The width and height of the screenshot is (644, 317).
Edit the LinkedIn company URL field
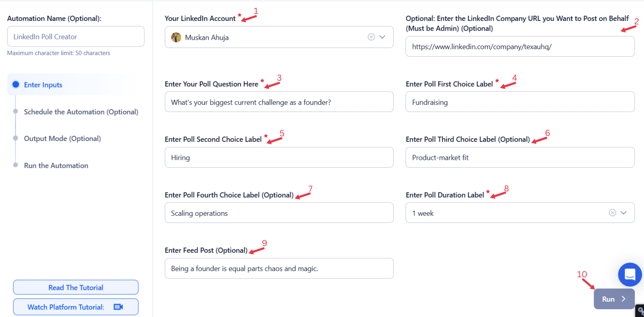pyautogui.click(x=520, y=46)
